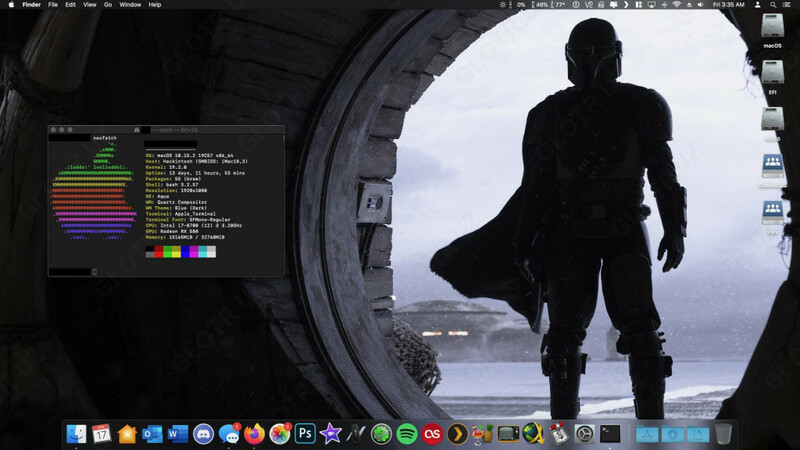Open the View menu
Screen dimensions: 800x450
[90, 5]
